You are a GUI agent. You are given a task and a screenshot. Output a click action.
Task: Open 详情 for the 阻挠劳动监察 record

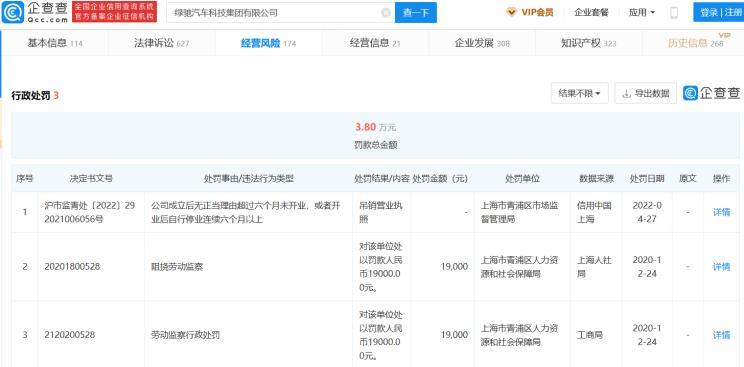click(x=721, y=267)
